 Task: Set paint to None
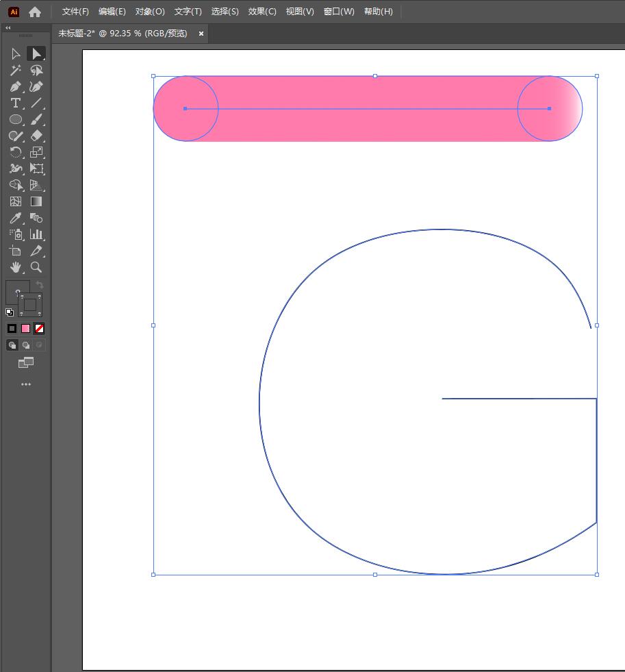pyautogui.click(x=39, y=329)
